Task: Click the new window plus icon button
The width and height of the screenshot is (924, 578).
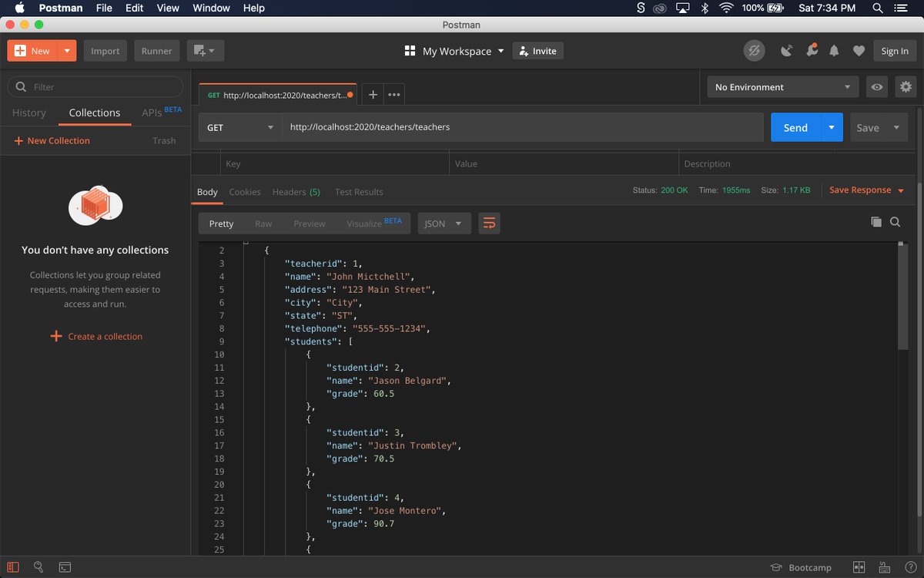Action: 205,51
